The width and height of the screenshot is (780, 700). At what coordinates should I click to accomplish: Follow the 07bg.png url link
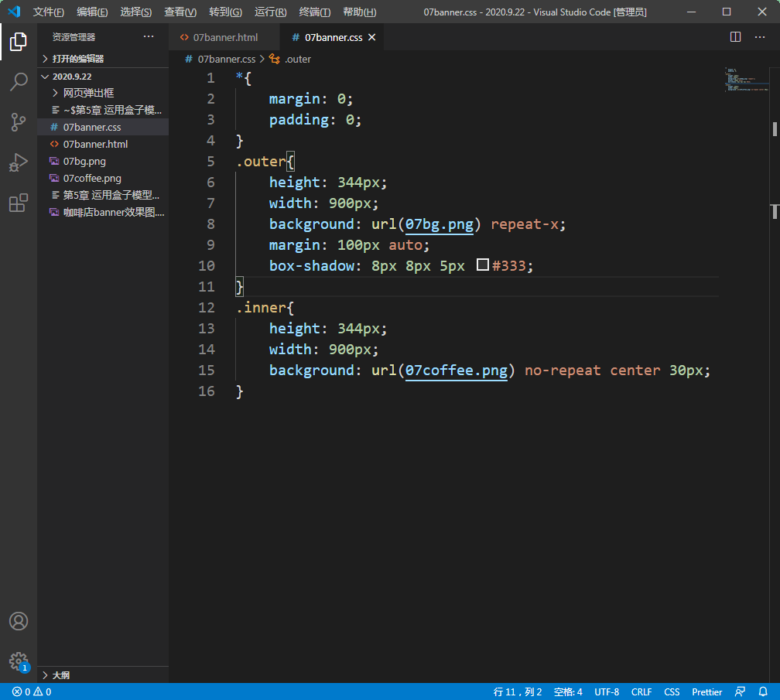coord(439,224)
